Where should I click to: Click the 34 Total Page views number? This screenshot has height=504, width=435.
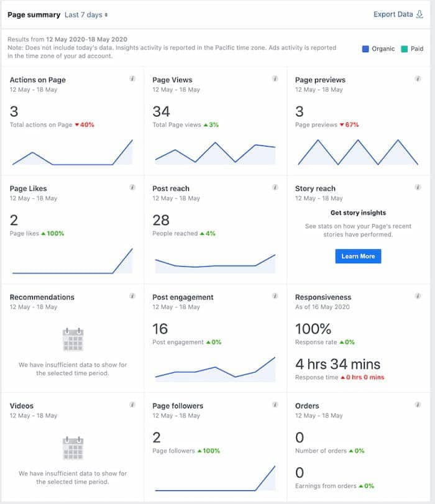pos(161,111)
